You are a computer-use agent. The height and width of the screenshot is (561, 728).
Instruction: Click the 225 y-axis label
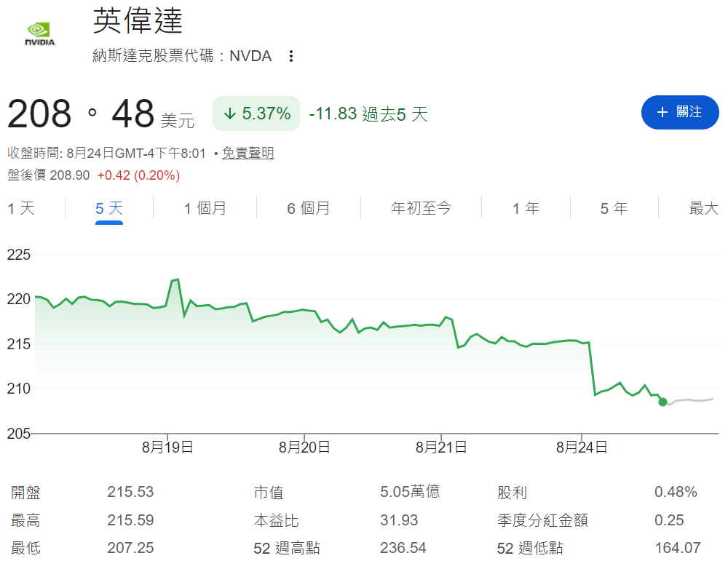point(19,255)
